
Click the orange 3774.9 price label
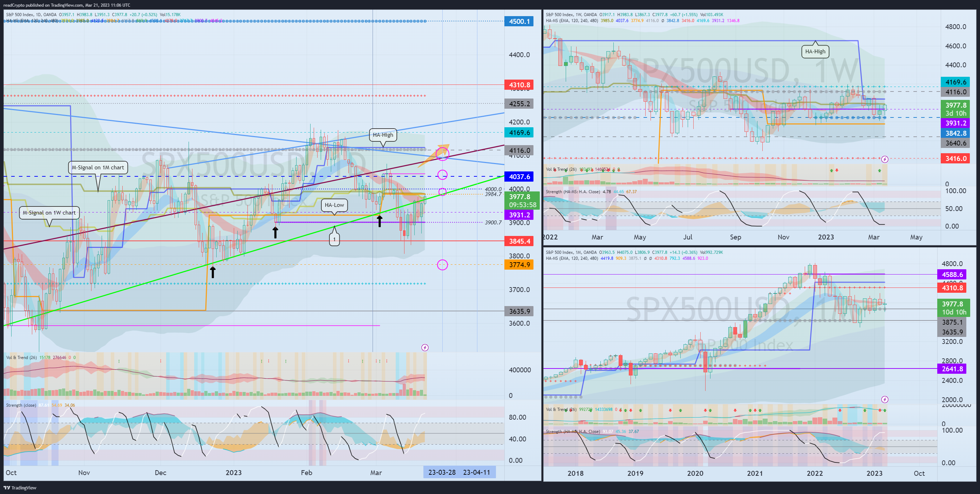519,265
